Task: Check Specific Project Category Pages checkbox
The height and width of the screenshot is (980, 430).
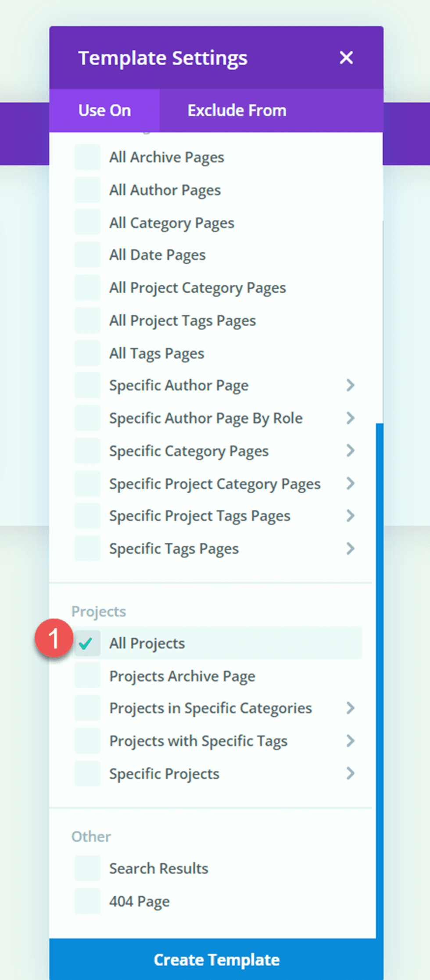Action: click(x=87, y=483)
